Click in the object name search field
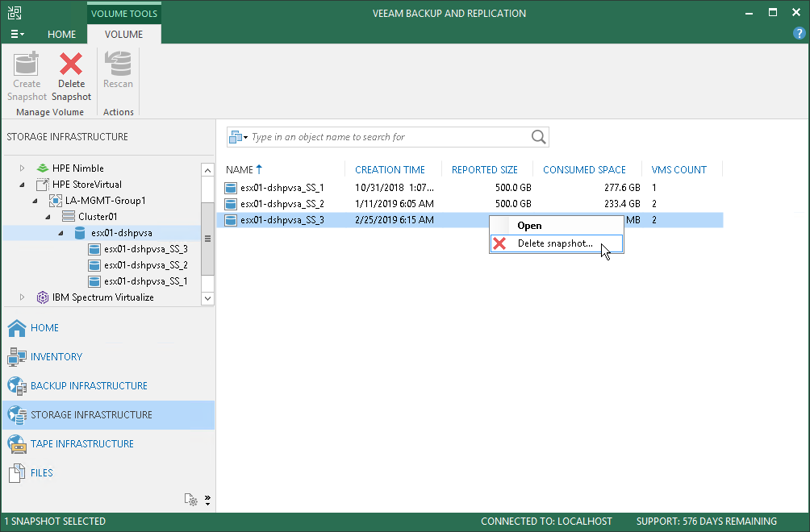 (390, 137)
